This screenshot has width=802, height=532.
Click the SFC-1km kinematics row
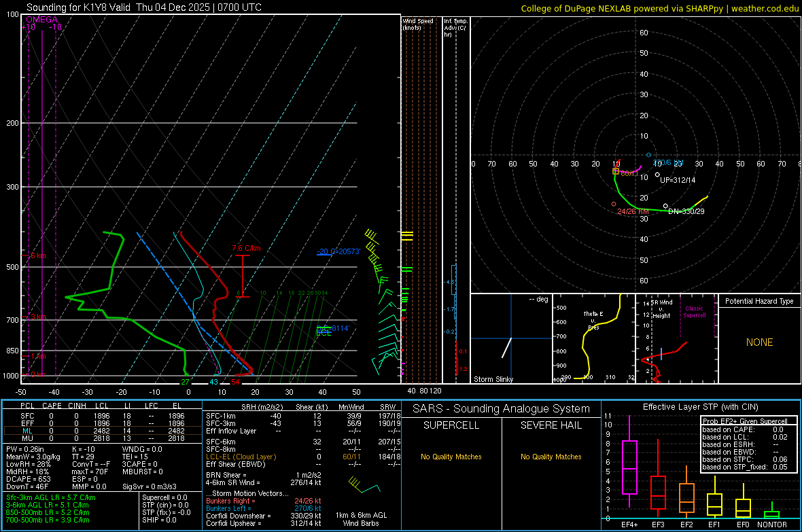303,416
